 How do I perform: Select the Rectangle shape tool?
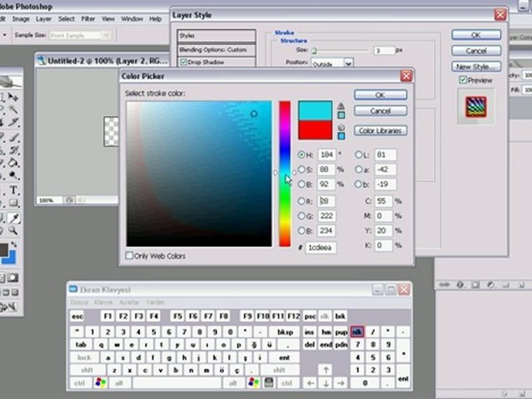(13, 203)
